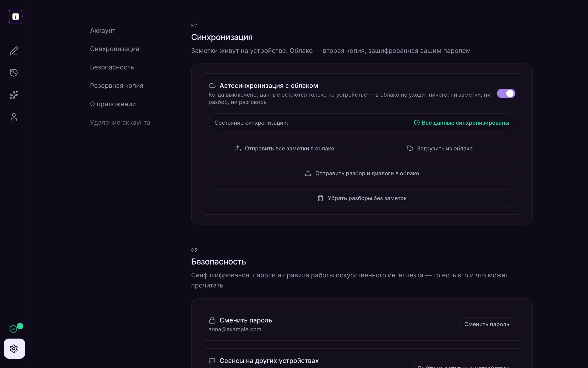Open settings with the gear icon
This screenshot has height=368, width=588.
(14, 348)
